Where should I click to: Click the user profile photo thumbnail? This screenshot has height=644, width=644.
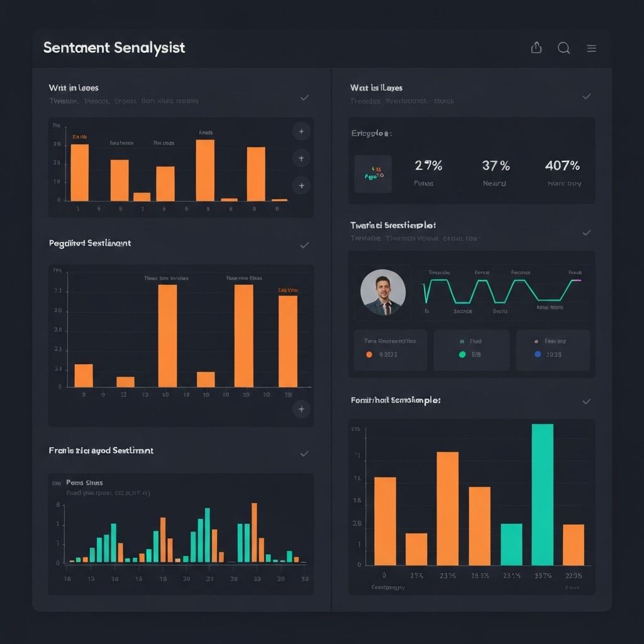383,292
